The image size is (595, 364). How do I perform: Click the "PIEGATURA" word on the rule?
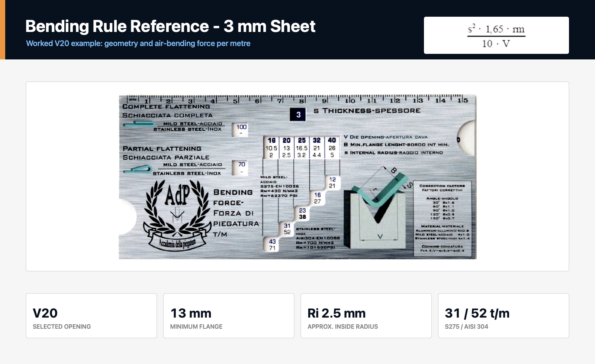(x=236, y=224)
